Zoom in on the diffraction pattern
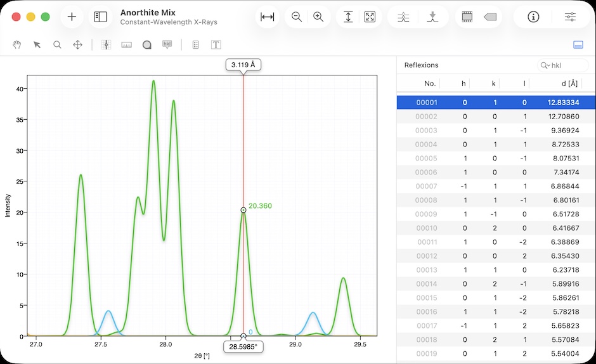Screen dimensions: 596x364 [x=318, y=17]
